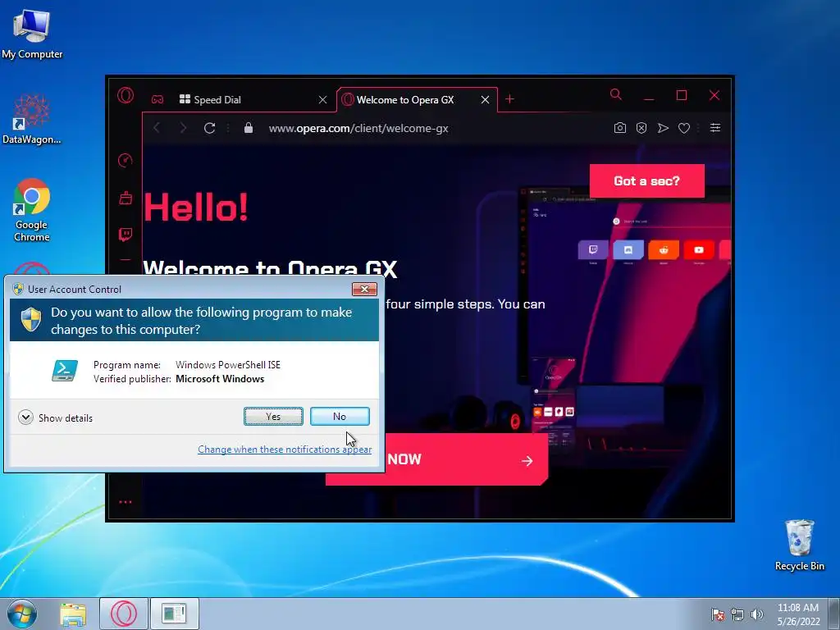Click the padlock site security icon
The image size is (840, 630).
[x=248, y=128]
